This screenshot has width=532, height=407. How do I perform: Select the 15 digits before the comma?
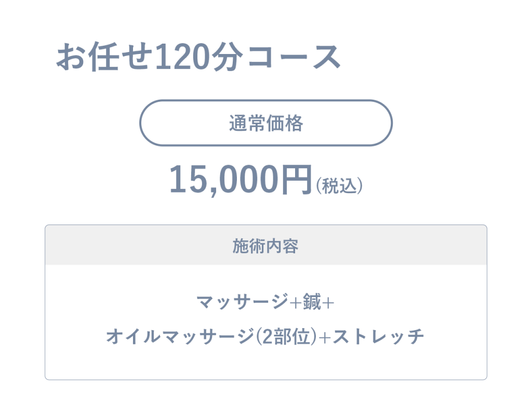pyautogui.click(x=188, y=179)
